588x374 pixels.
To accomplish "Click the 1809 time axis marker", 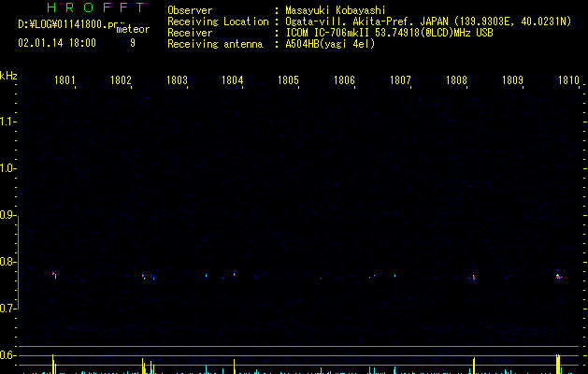I will click(512, 80).
